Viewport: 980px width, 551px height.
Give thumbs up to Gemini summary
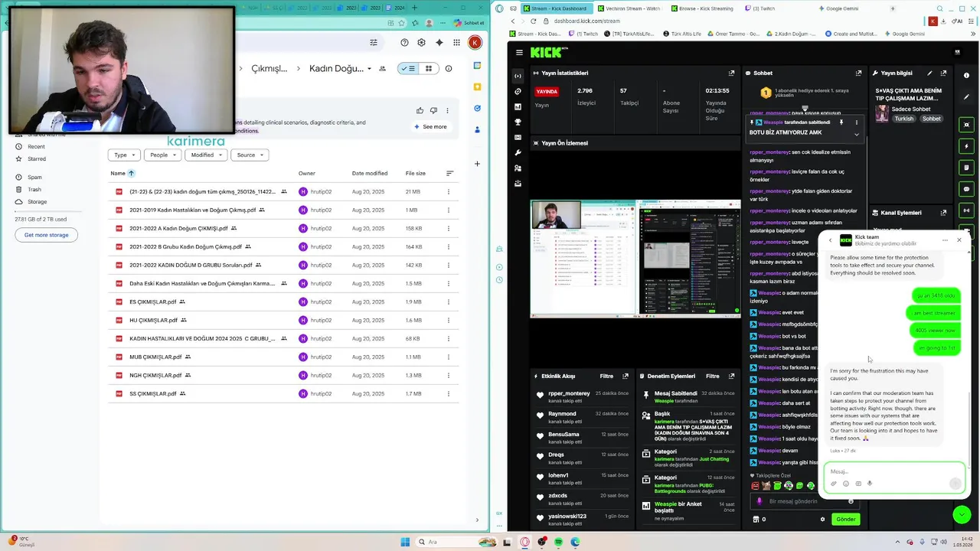point(420,110)
